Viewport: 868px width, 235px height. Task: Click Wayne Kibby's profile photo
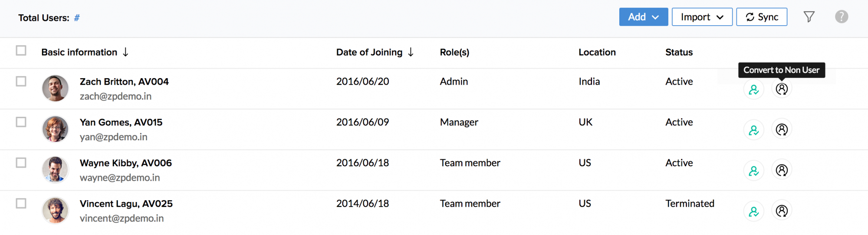(x=55, y=169)
